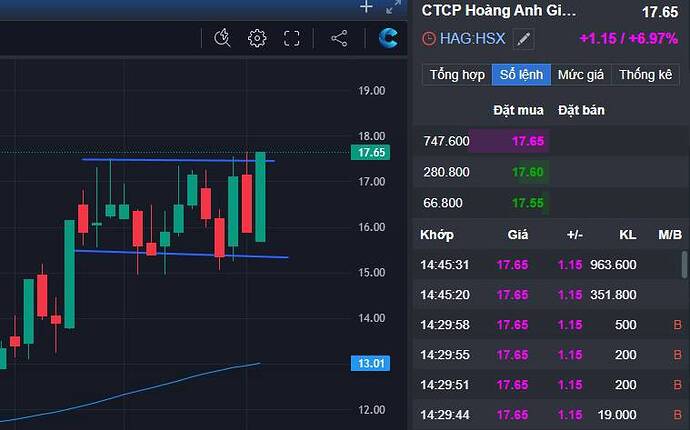Image resolution: width=690 pixels, height=430 pixels.
Task: Click the blue C logo icon
Action: point(389,38)
